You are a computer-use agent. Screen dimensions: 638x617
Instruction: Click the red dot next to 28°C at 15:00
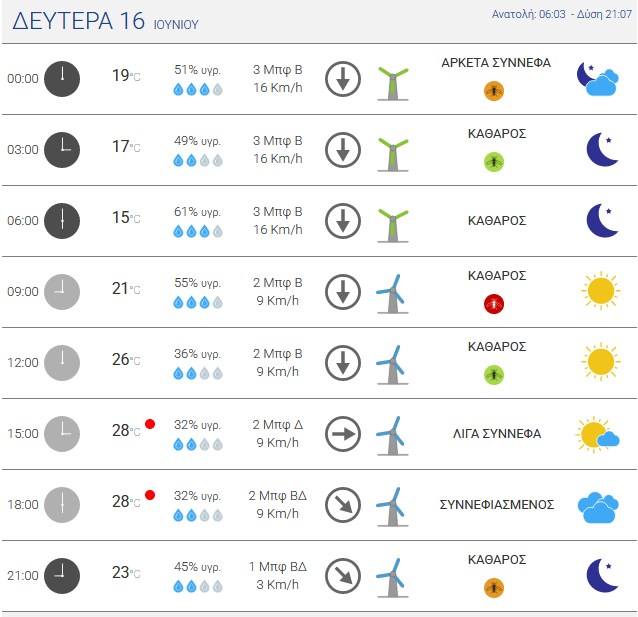(150, 424)
